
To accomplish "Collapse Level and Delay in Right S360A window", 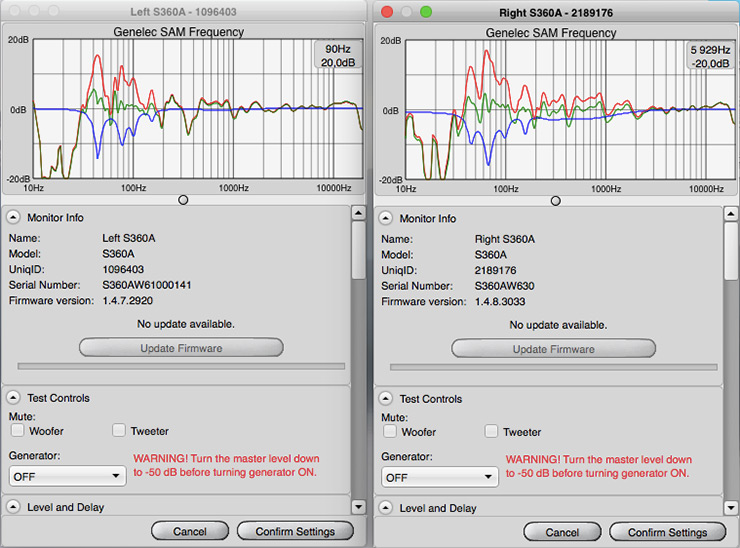I will (x=386, y=508).
